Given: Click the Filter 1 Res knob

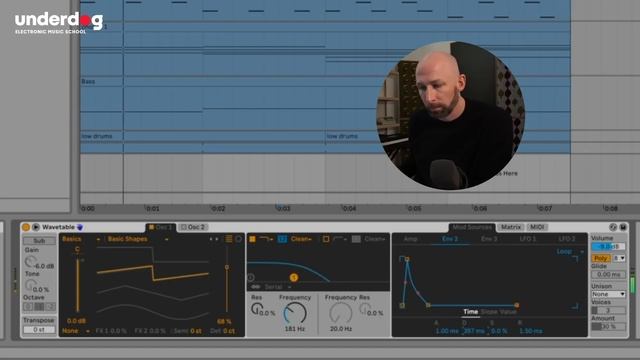Looking at the screenshot, I should (257, 309).
